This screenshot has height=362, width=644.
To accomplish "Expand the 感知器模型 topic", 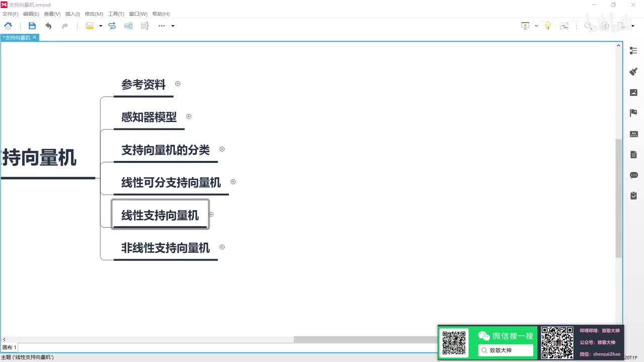I will click(189, 116).
